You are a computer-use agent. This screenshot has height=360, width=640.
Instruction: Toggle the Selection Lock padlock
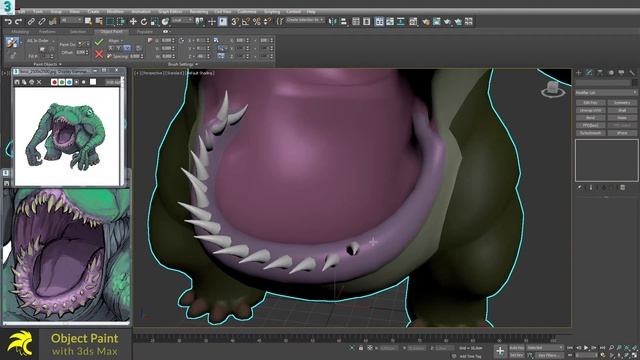click(x=361, y=348)
